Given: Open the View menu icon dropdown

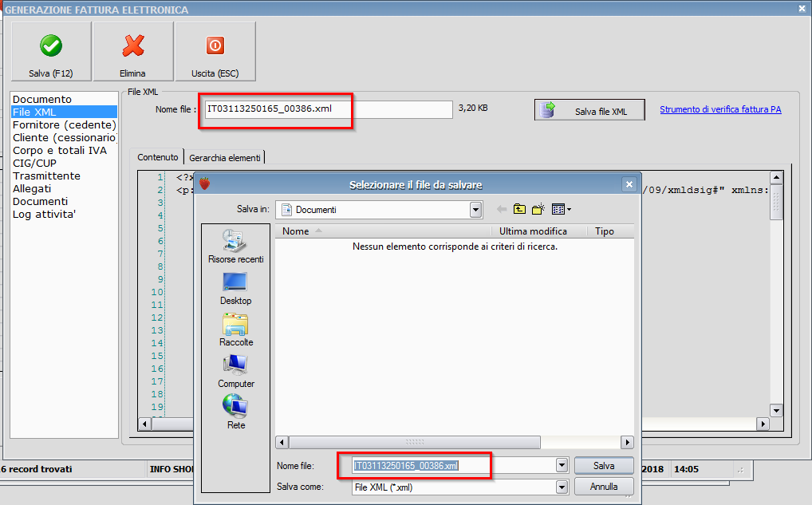Looking at the screenshot, I should pos(562,209).
